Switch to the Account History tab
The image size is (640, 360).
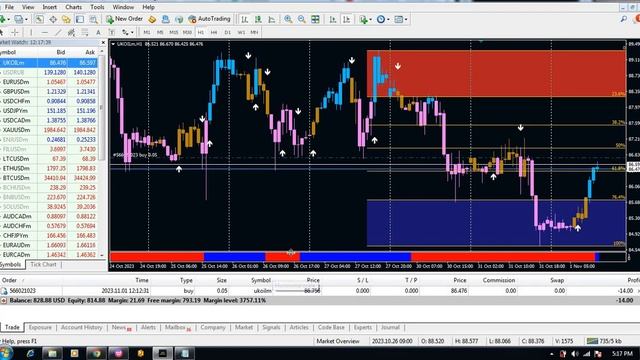point(81,327)
